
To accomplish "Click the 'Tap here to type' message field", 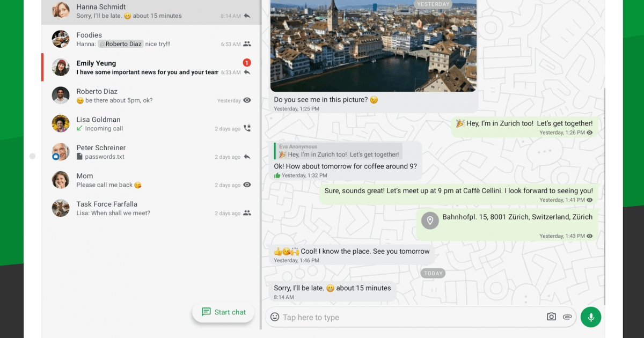I will 376,317.
